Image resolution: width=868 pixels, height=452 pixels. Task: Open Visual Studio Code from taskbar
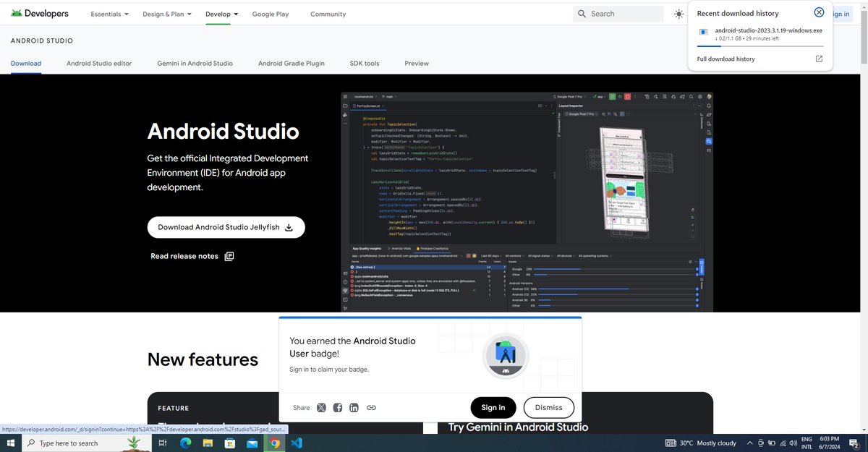pos(297,443)
